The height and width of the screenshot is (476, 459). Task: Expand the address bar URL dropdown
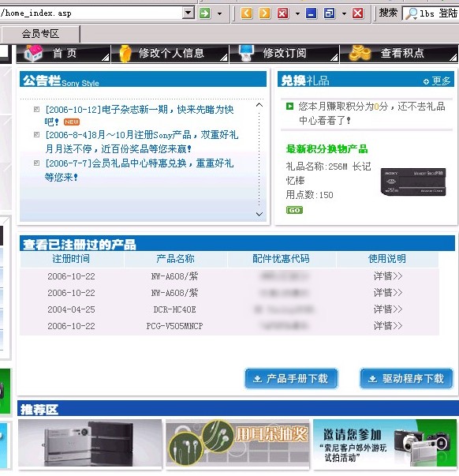[x=188, y=13]
